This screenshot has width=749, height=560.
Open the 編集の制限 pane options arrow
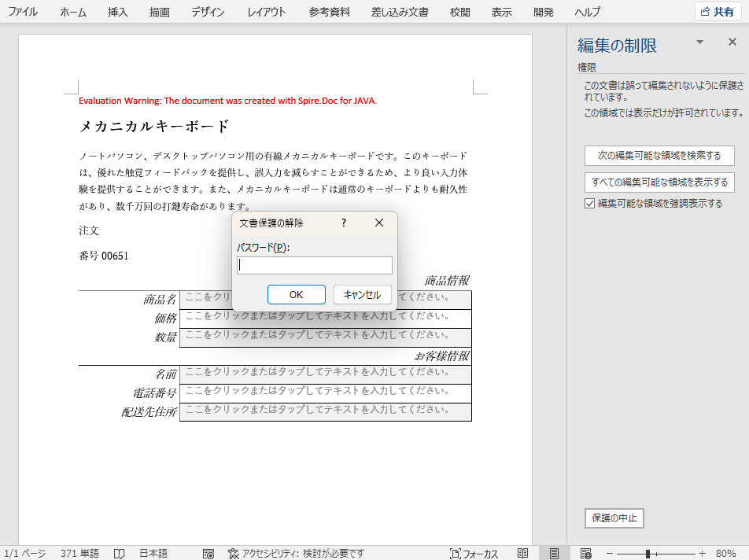click(x=699, y=42)
